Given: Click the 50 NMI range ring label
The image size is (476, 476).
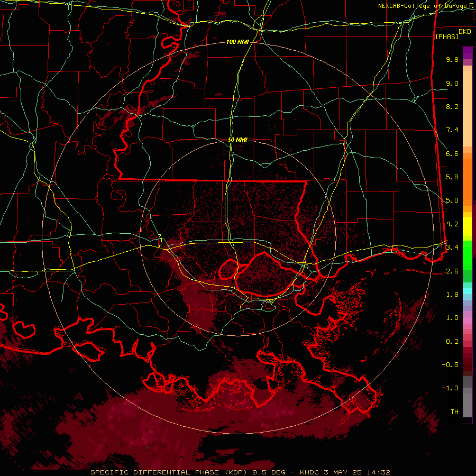Looking at the screenshot, I should click(237, 140).
